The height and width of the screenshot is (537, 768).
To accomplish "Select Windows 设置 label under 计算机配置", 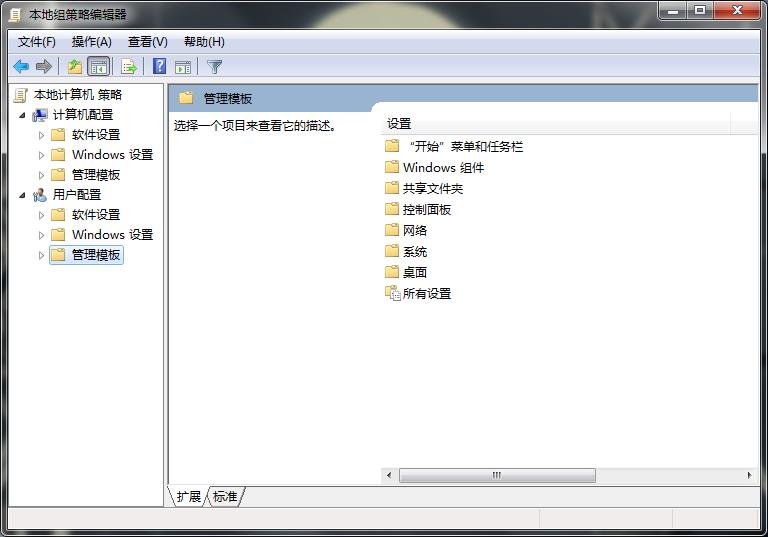I will click(x=113, y=155).
